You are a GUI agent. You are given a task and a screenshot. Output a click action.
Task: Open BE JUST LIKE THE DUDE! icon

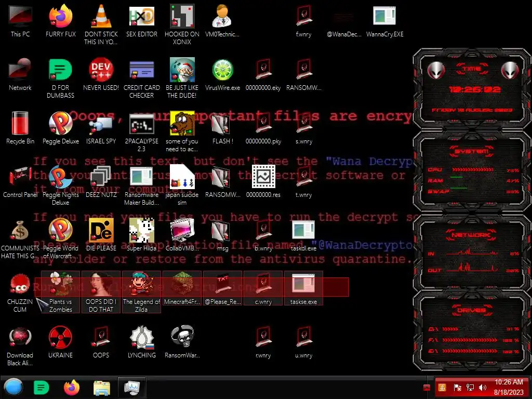pos(182,78)
